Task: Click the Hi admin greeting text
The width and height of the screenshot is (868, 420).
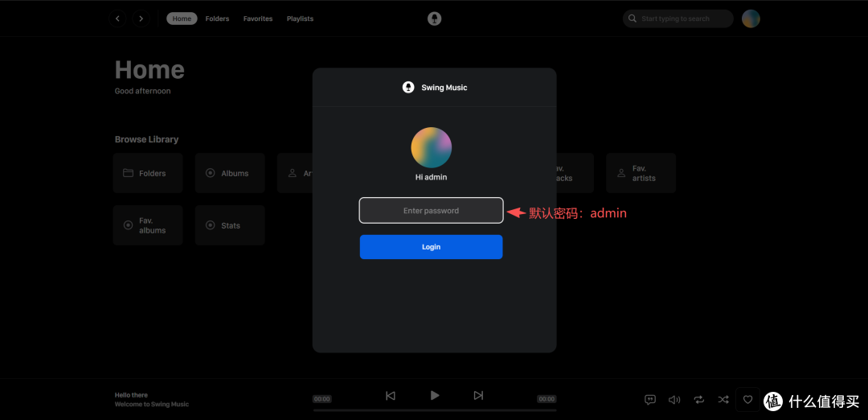Action: 432,177
